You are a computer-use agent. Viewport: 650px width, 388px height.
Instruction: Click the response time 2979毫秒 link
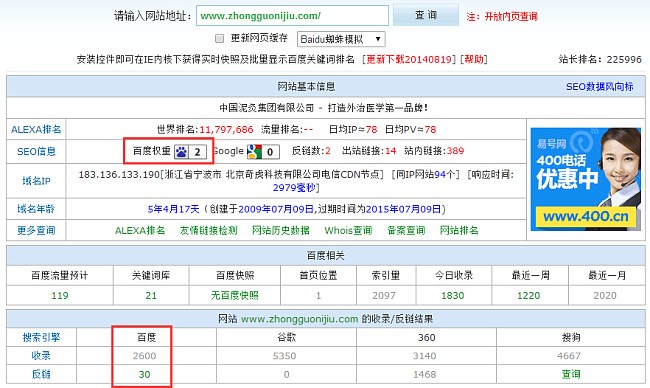click(x=294, y=188)
